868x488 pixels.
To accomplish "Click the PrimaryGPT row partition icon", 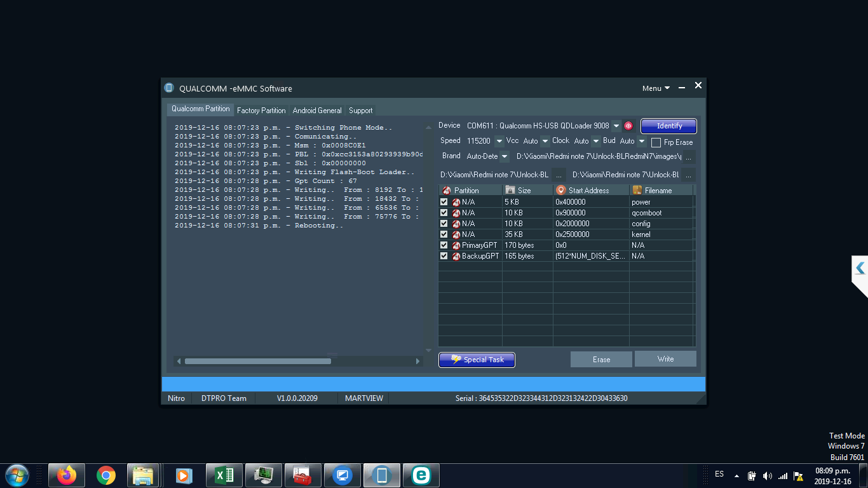I will click(x=456, y=245).
